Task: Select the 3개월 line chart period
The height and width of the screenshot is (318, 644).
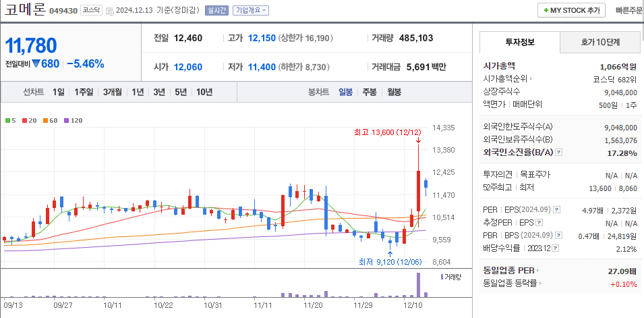Action: 113,92
